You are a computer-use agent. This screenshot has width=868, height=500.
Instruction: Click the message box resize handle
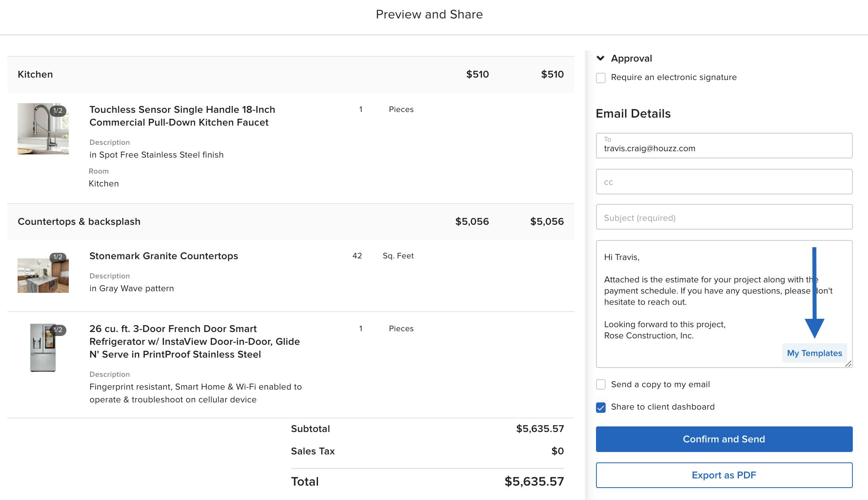(848, 364)
